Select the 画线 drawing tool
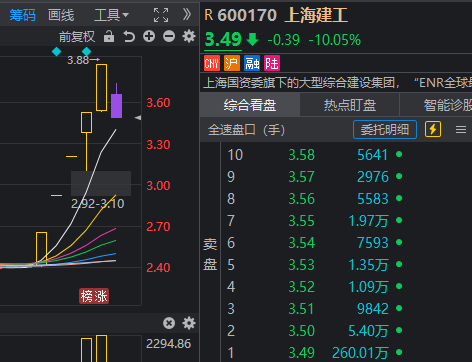This screenshot has width=472, height=362. click(x=61, y=15)
